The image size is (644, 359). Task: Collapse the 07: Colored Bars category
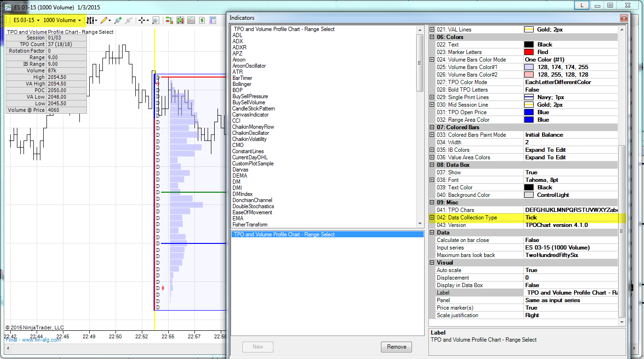(x=432, y=127)
